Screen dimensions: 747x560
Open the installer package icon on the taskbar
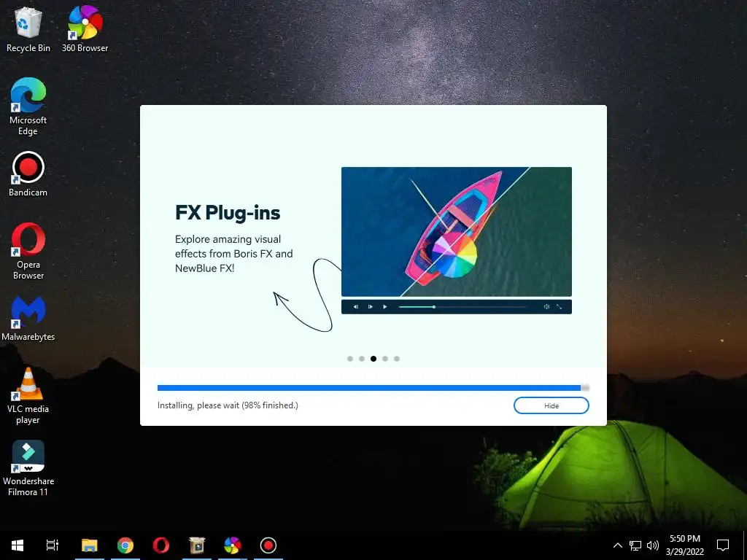pos(197,545)
